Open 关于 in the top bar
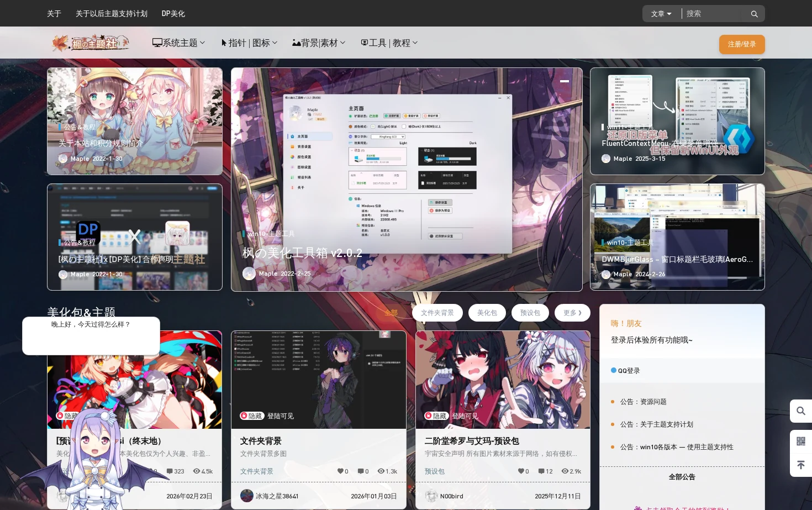The height and width of the screenshot is (510, 812). (54, 13)
